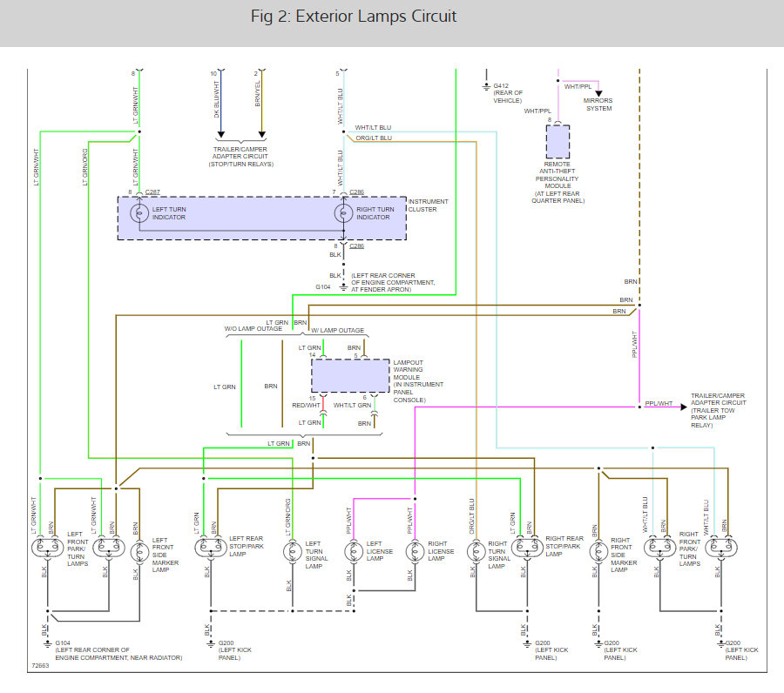Image resolution: width=784 pixels, height=693 pixels.
Task: Click the 'W/ LAMP OUTAGE' label
Action: click(x=337, y=330)
